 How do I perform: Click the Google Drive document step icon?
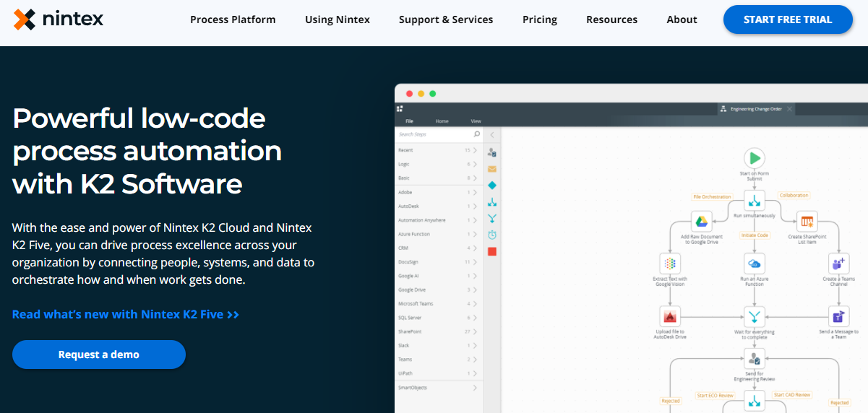tap(701, 221)
